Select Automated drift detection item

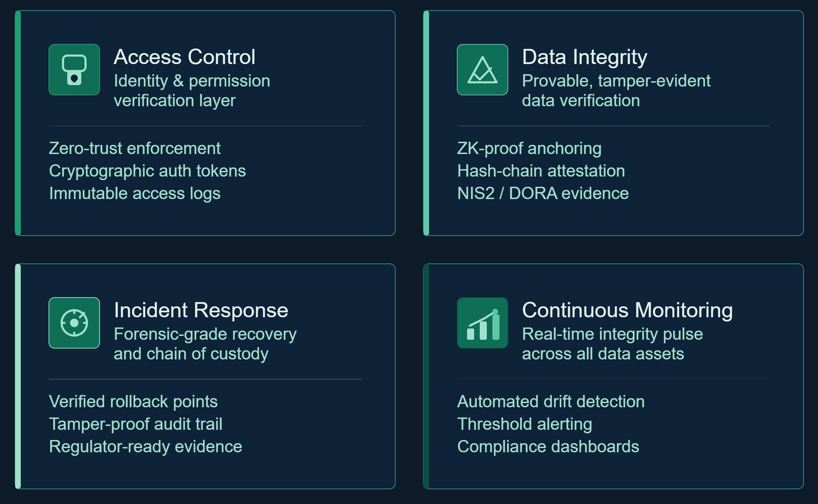click(x=551, y=402)
